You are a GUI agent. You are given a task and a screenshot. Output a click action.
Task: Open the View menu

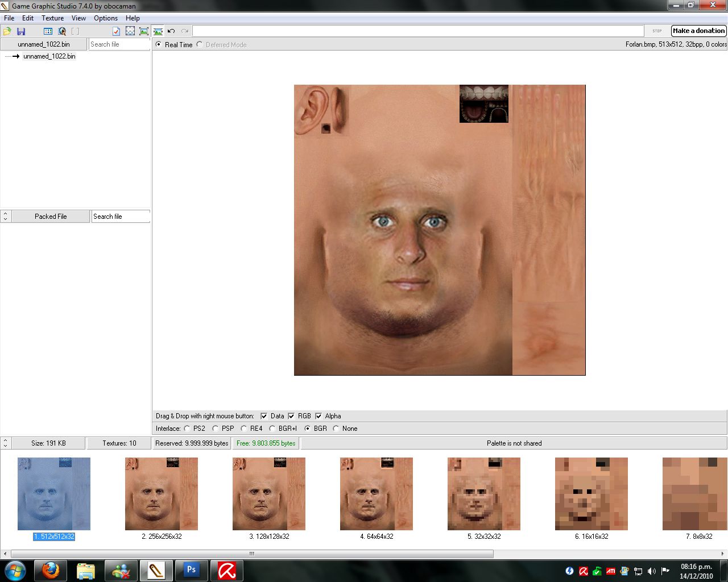click(78, 18)
